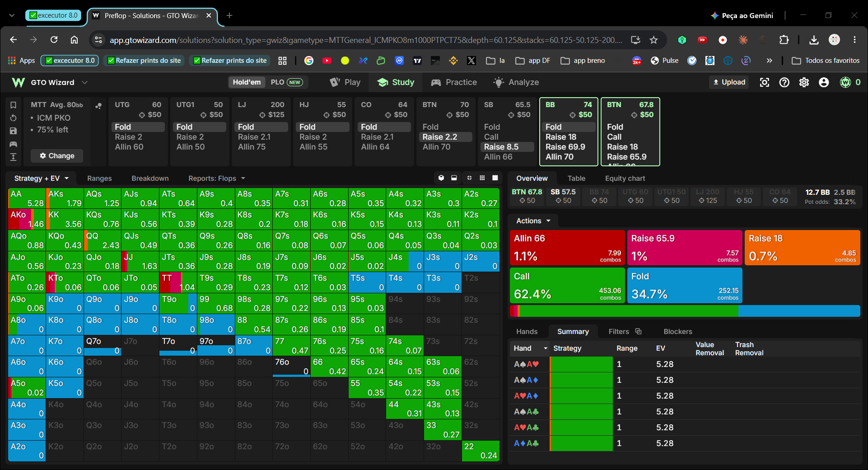
Task: Click the floppy disk save icon
Action: 13,131
